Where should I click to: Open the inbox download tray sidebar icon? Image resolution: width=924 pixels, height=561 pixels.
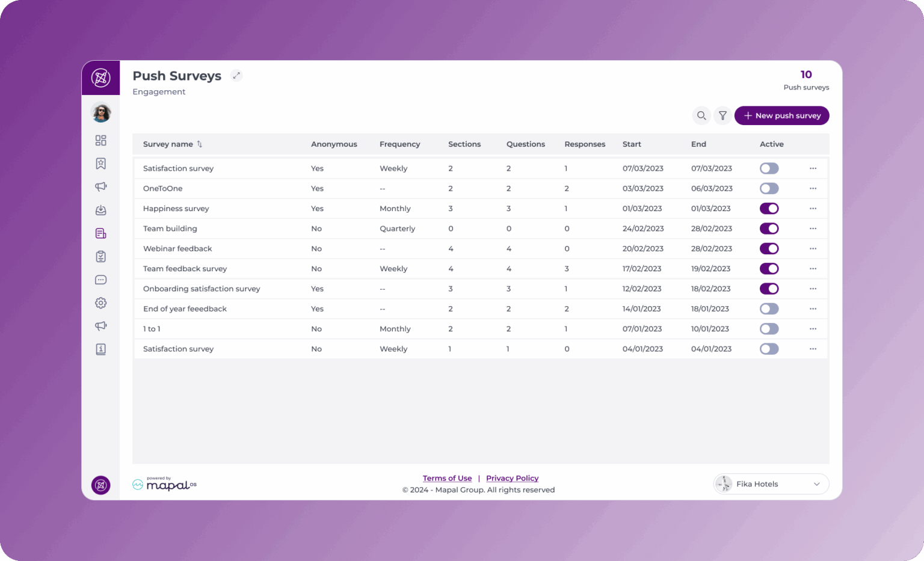pos(101,210)
